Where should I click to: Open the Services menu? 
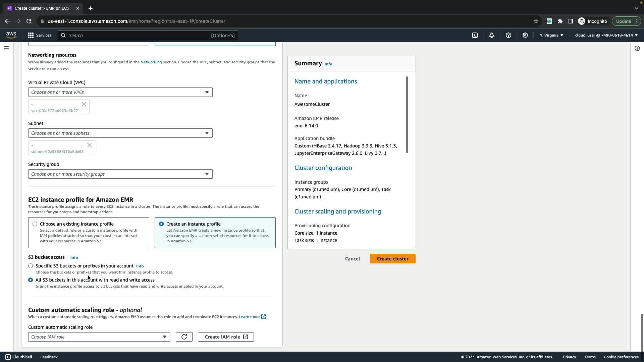point(40,35)
